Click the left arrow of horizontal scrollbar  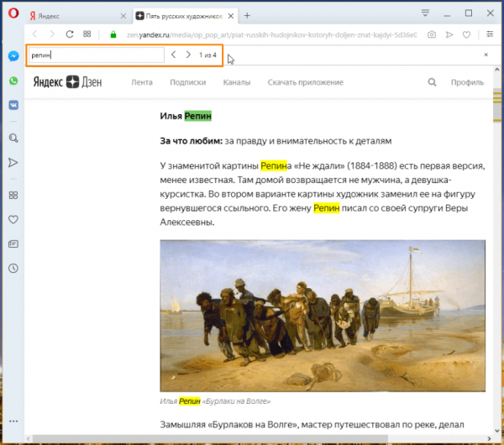[x=29, y=439]
